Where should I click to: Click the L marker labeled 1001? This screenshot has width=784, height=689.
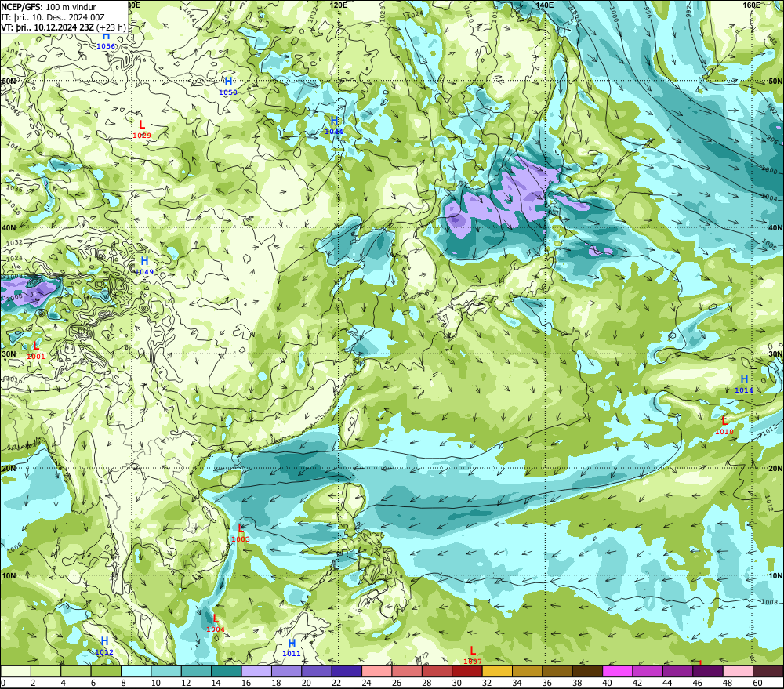pyautogui.click(x=36, y=346)
